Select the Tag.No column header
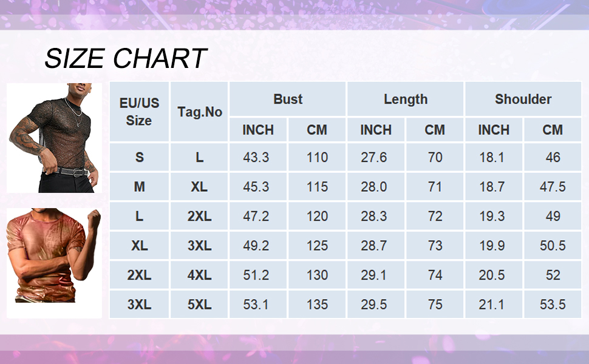The width and height of the screenshot is (589, 364). pyautogui.click(x=200, y=112)
